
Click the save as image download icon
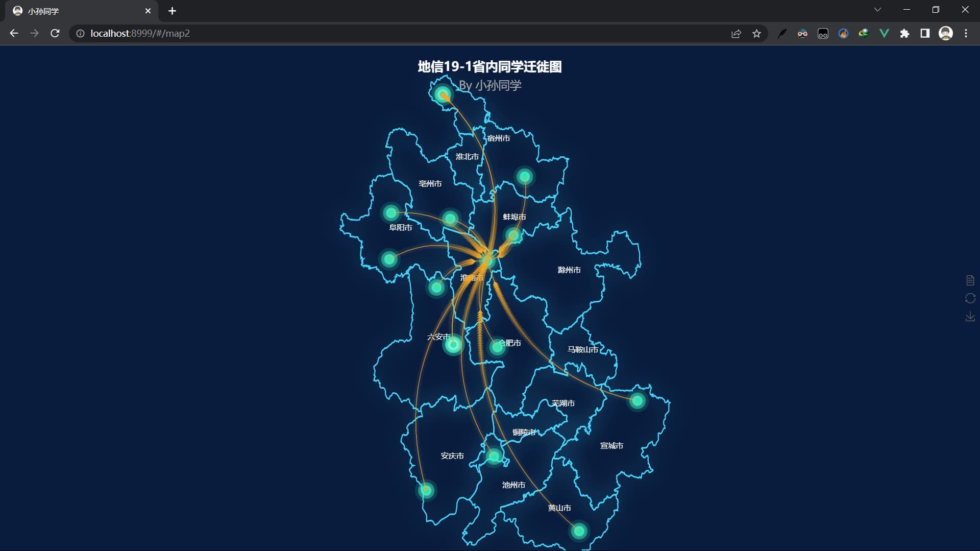pos(970,317)
